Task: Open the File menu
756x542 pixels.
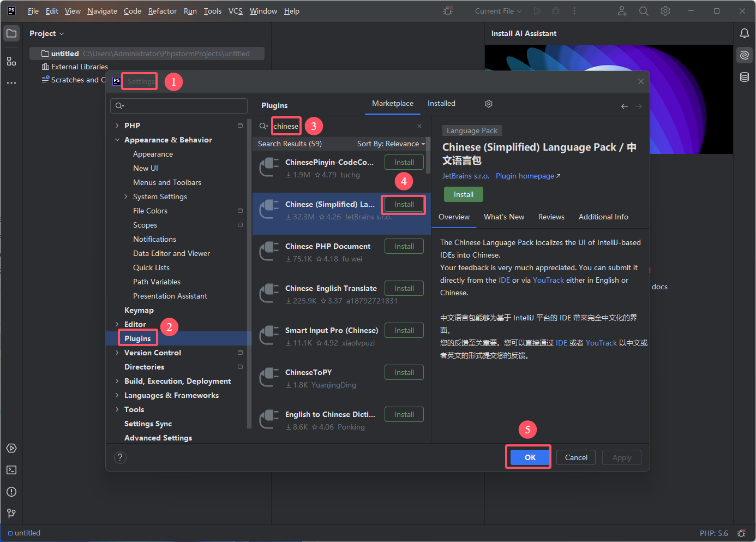Action: [33, 11]
